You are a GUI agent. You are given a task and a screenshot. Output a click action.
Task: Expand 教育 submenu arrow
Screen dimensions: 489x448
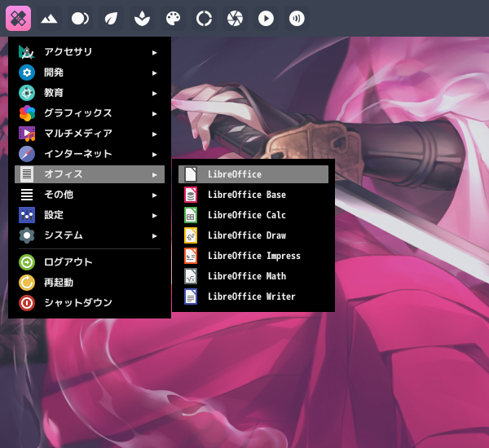coord(154,93)
